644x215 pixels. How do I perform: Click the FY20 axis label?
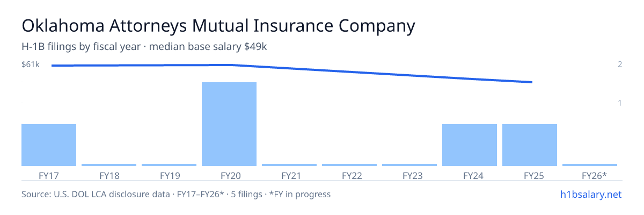pos(229,175)
